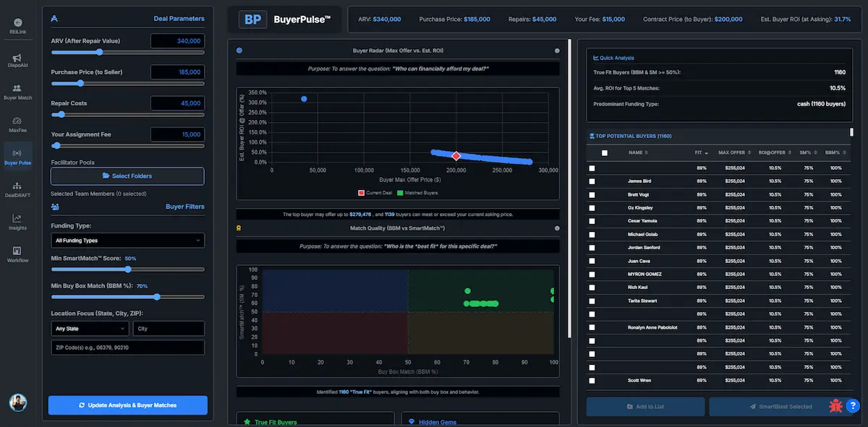
Task: Check the box for James Bird
Action: point(592,181)
